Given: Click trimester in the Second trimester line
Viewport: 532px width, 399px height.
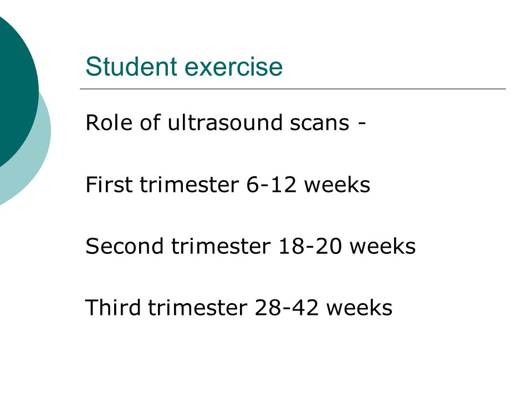Looking at the screenshot, I should tap(221, 246).
